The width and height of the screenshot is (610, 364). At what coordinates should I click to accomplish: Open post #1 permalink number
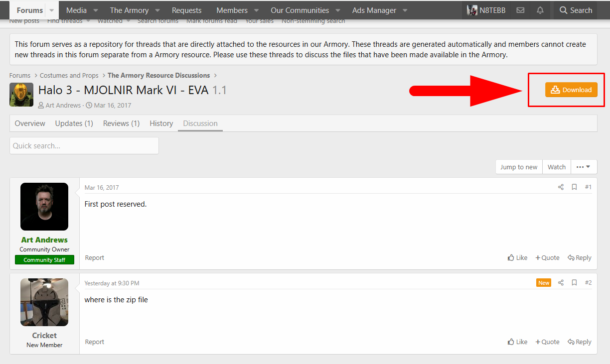pos(588,187)
